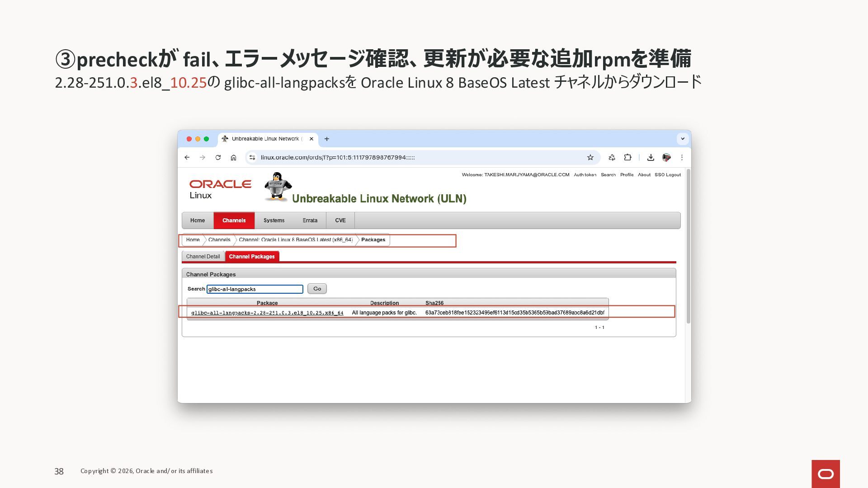The image size is (868, 488).
Task: Click the browser profile avatar icon
Action: coord(666,157)
